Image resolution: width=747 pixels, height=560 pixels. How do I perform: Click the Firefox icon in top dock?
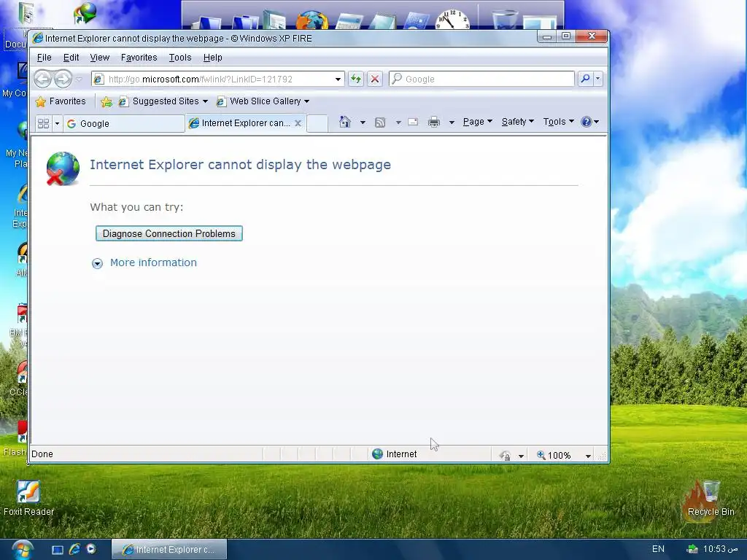coord(312,20)
